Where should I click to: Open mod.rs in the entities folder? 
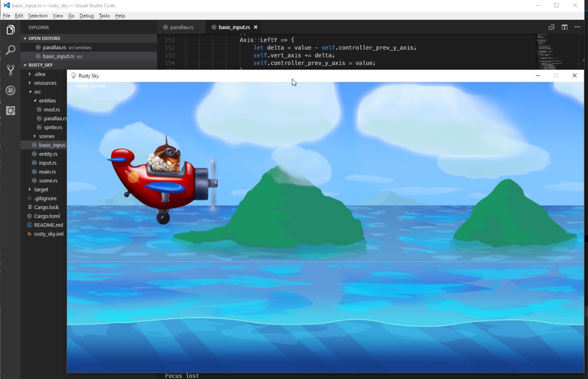click(x=51, y=110)
